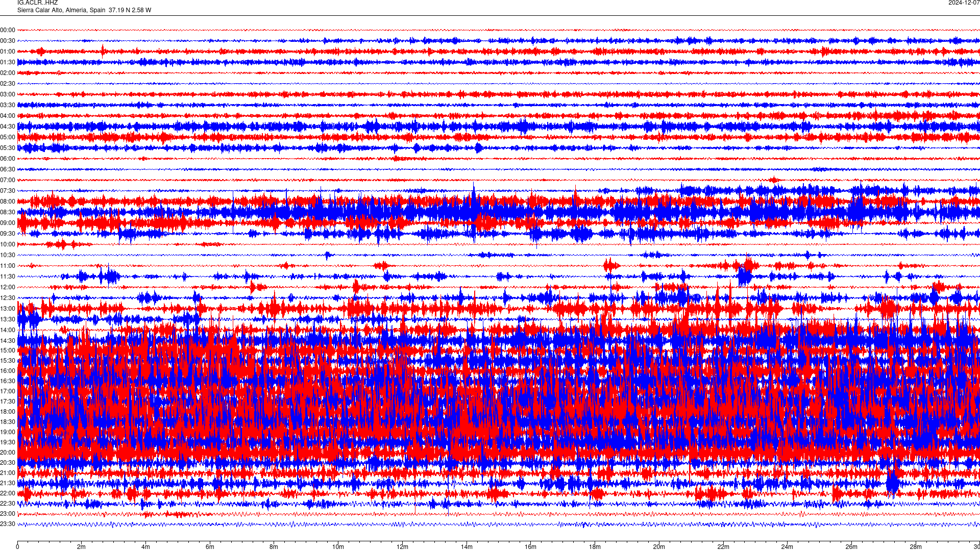980x551 pixels.
Task: Select the 12:00 trace time label
Action: pyautogui.click(x=8, y=287)
